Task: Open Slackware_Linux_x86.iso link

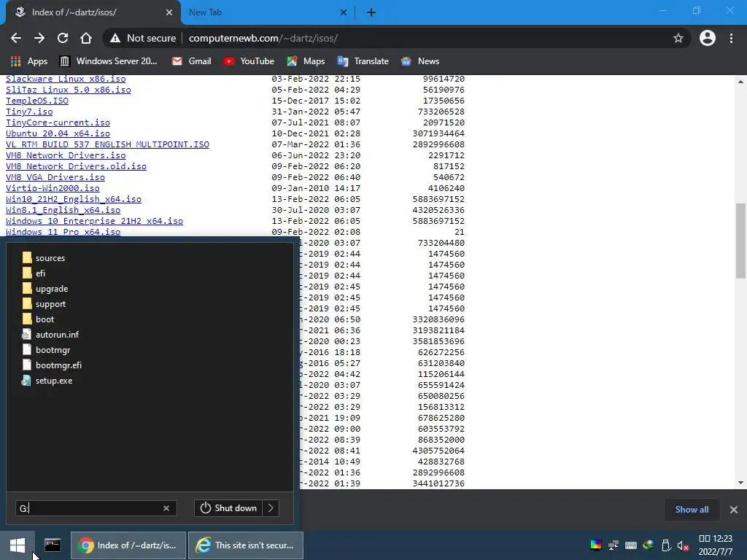Action: [66, 79]
